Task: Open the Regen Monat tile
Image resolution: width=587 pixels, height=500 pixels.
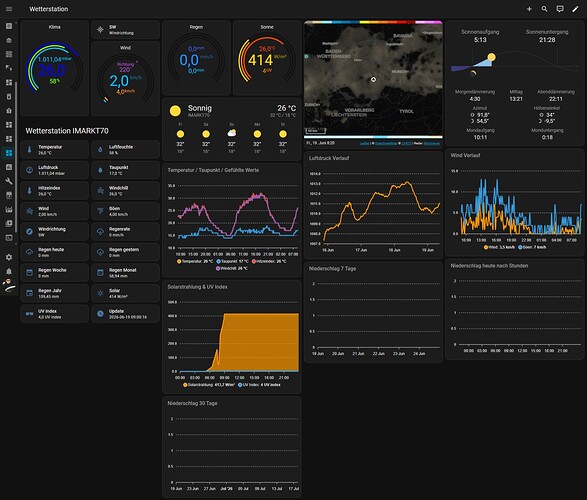Action: click(125, 273)
